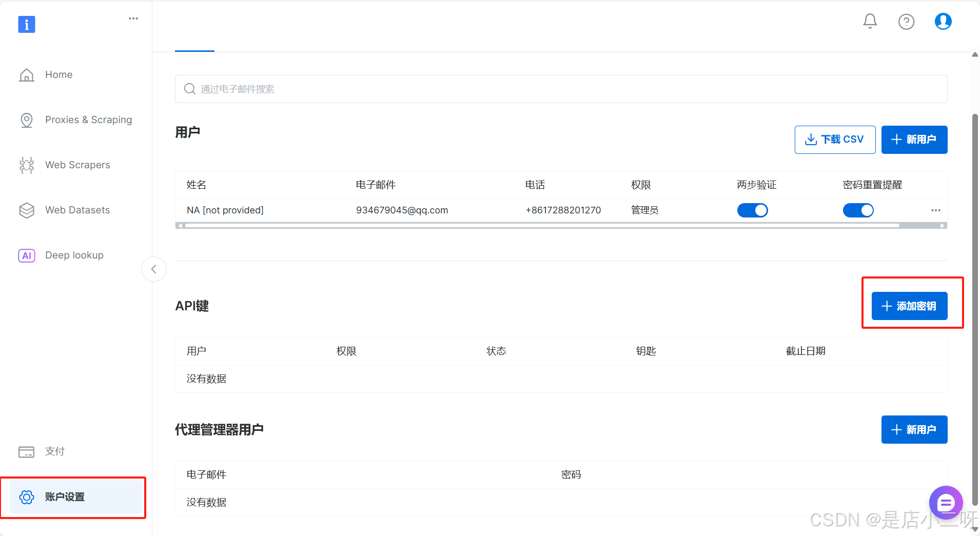The height and width of the screenshot is (536, 980).
Task: Click the user table horizontal scrollbar
Action: coord(542,225)
